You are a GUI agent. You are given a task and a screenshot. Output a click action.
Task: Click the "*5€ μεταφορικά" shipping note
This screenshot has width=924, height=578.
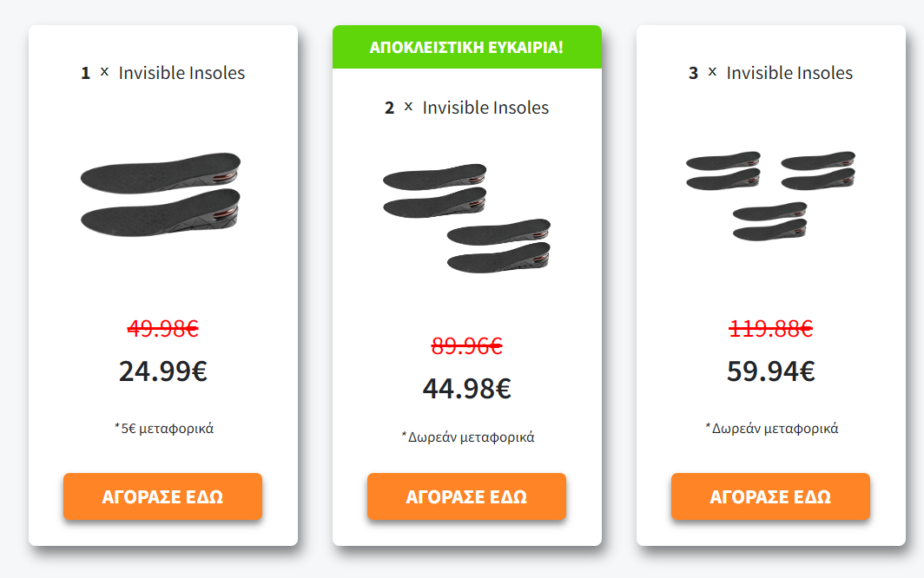click(163, 428)
